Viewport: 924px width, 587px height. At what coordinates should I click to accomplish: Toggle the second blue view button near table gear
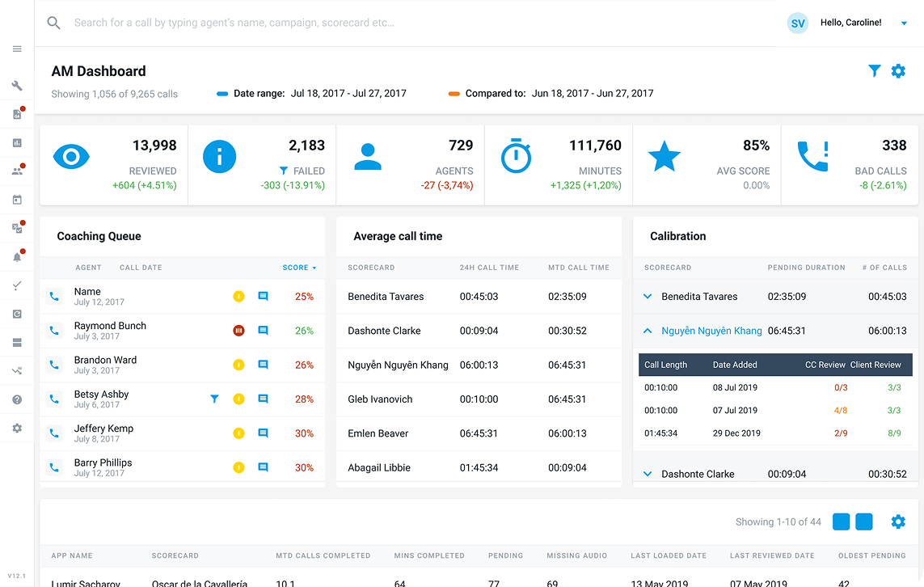864,522
